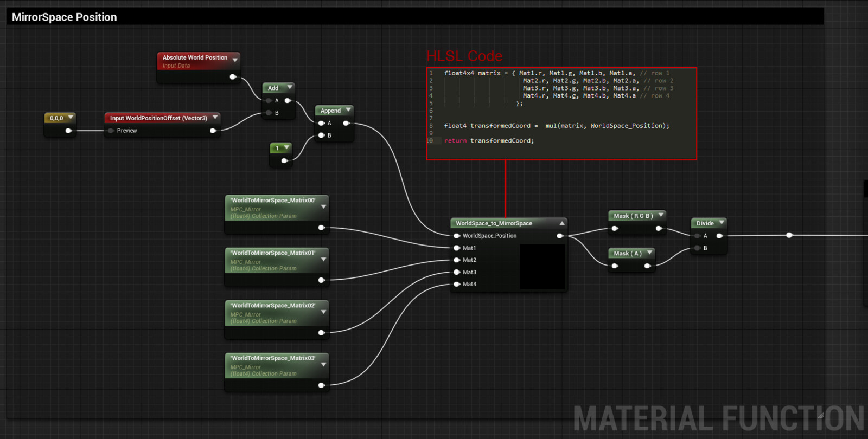Expand the WorldToMirrorSpace_Matrix03 node arrow

tap(324, 365)
